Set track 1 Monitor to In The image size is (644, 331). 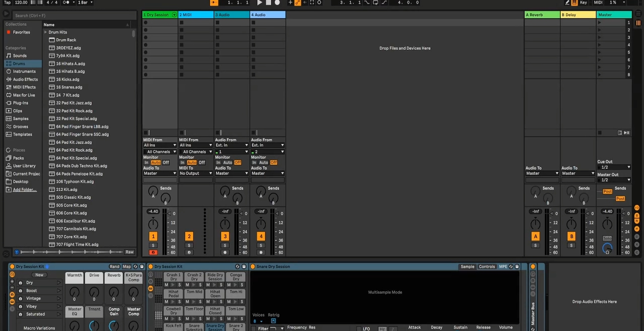(147, 162)
